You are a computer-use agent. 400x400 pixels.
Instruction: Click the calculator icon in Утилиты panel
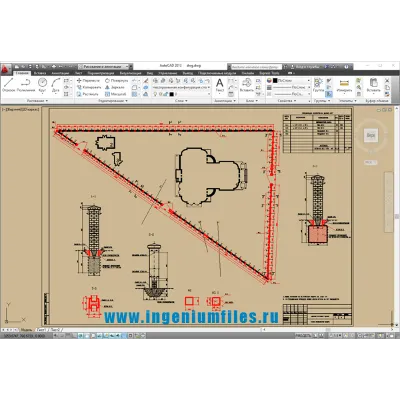coord(359,94)
